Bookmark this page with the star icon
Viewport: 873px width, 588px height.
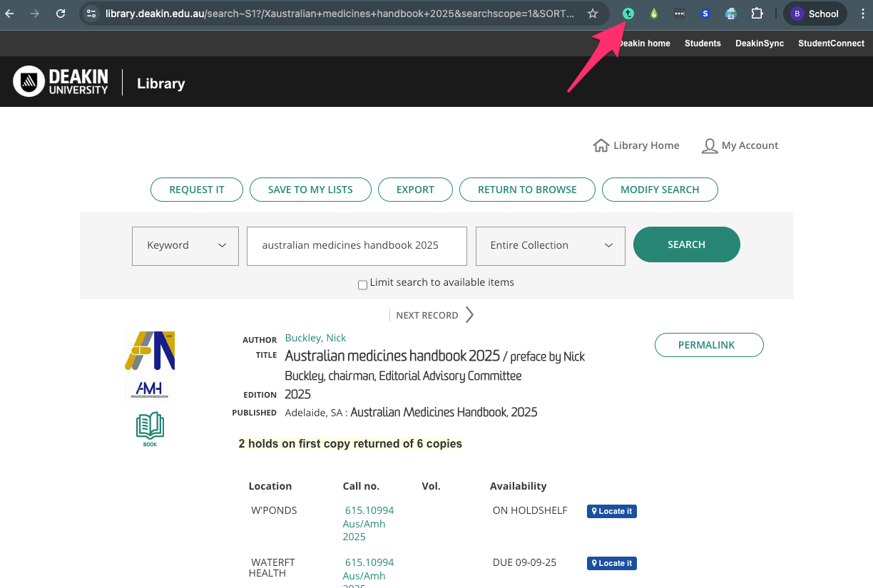click(x=592, y=14)
